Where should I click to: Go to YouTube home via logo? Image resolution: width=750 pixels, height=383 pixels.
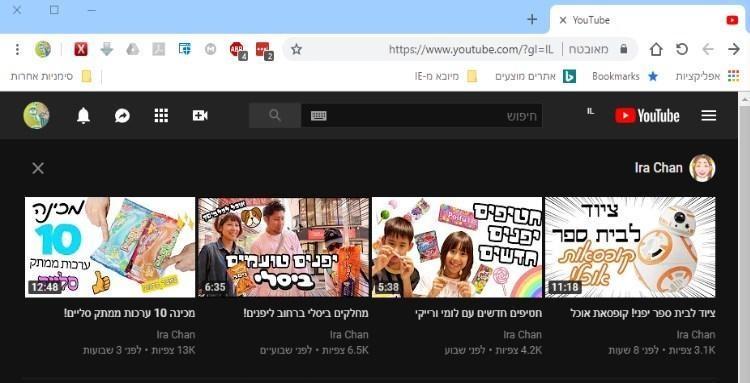pyautogui.click(x=647, y=115)
